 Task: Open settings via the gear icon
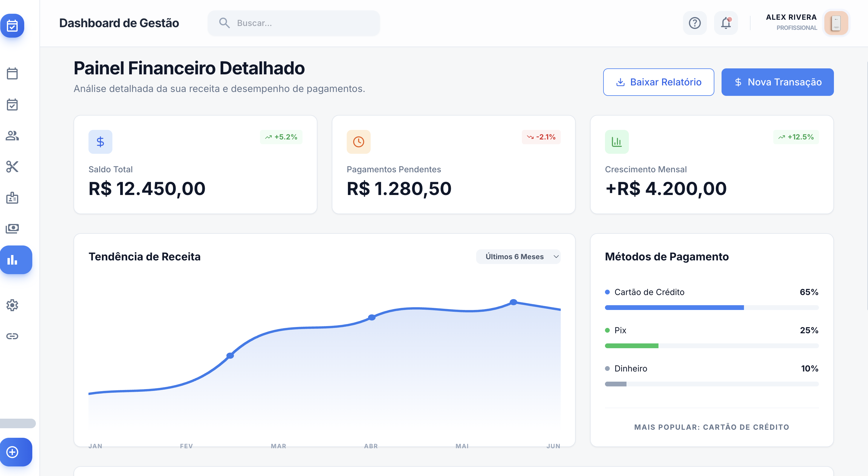(13, 305)
